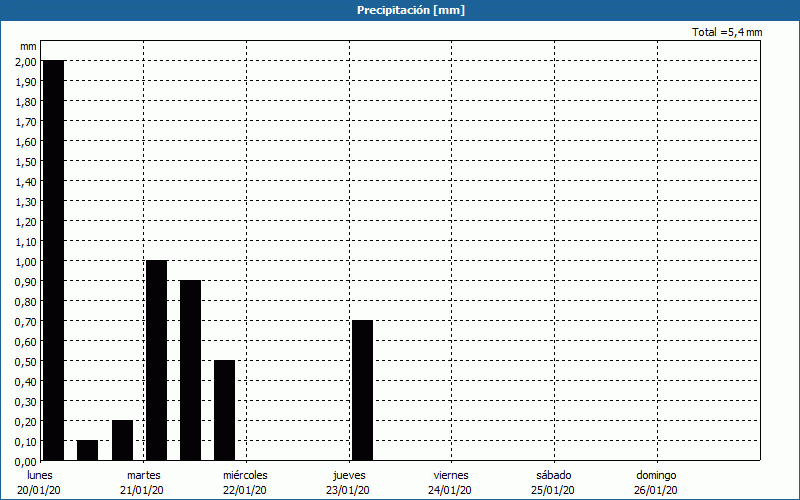This screenshot has width=800, height=500.
Task: Click the Total =5,4 mm label
Action: (727, 32)
